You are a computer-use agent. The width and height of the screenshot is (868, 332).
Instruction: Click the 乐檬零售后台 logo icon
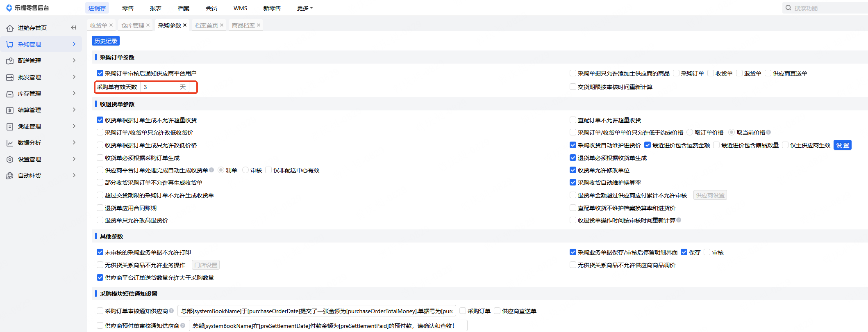[x=9, y=8]
